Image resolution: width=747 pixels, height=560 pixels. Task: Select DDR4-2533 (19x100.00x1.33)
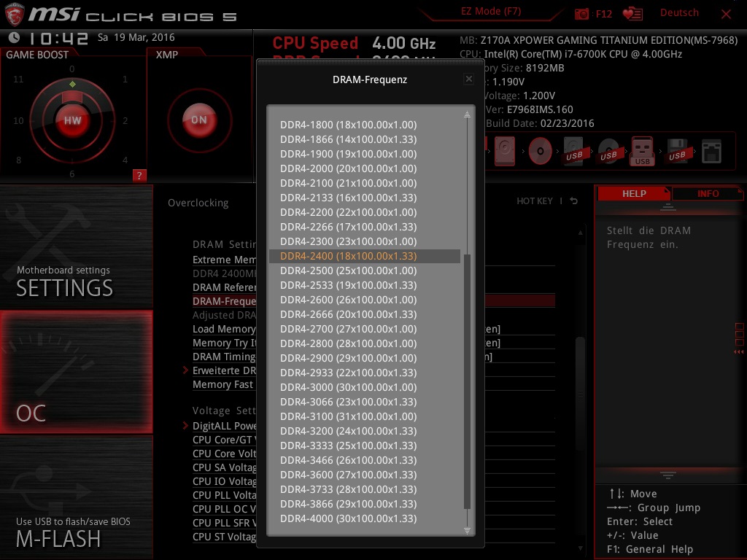[x=365, y=285]
